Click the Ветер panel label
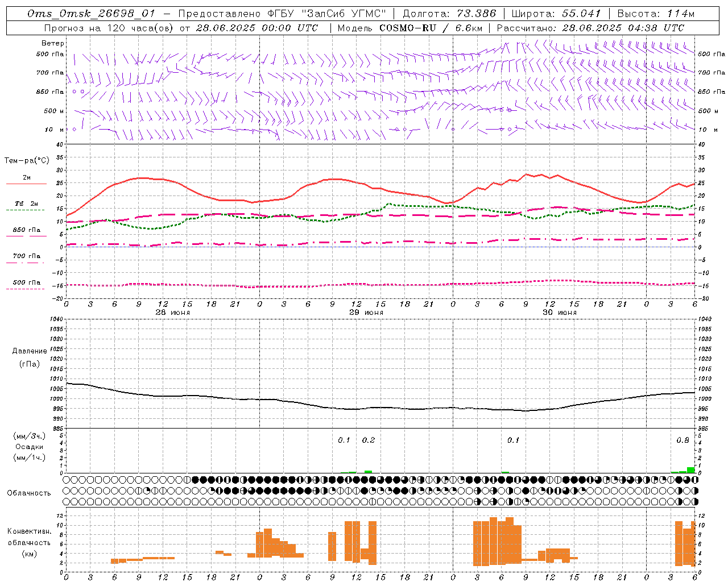728x582 pixels. coord(53,43)
